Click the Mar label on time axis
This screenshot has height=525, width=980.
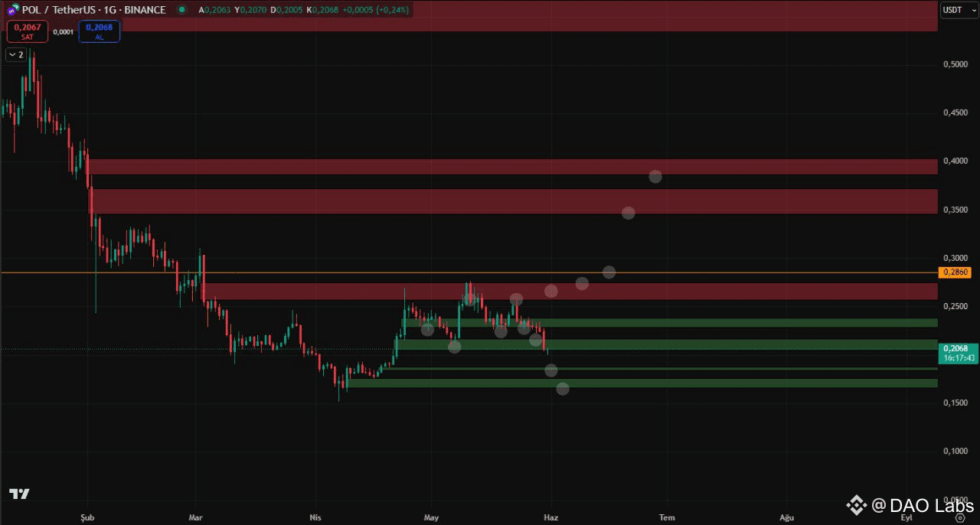coord(196,517)
